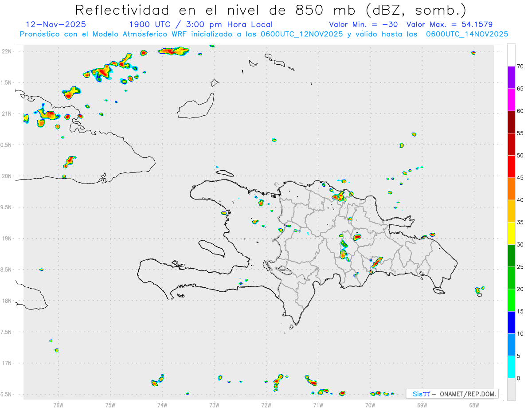Click the '70' label on the color scale
This screenshot has width=532, height=411.
[520, 67]
